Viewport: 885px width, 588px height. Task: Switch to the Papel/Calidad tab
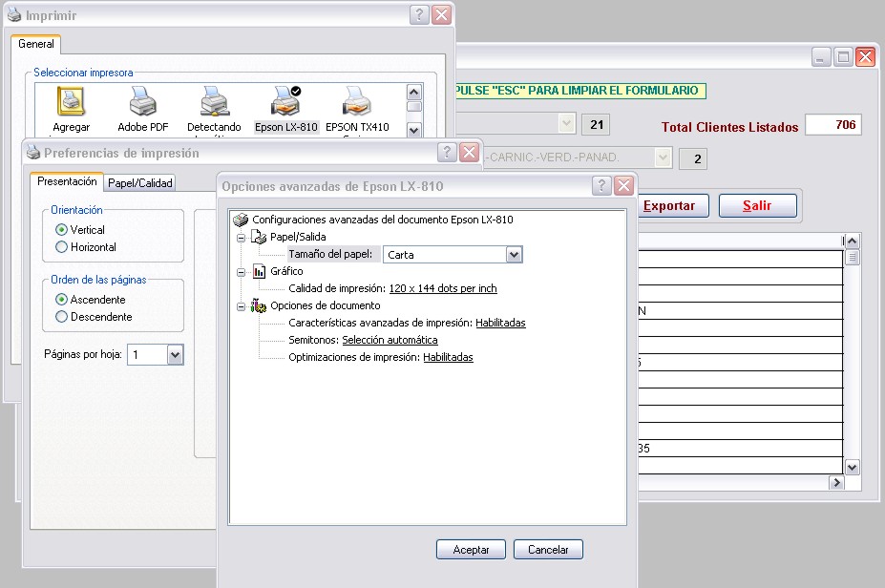click(140, 183)
